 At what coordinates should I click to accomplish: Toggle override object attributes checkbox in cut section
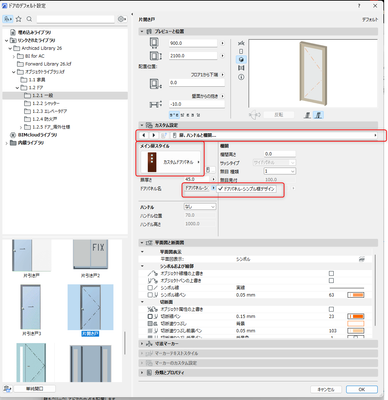point(331,309)
